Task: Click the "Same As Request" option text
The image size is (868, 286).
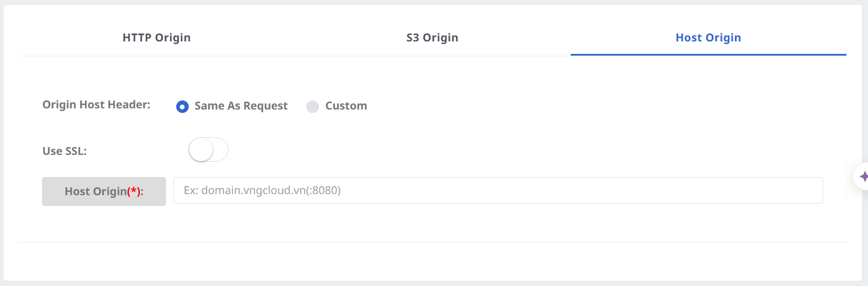Action: pos(241,106)
